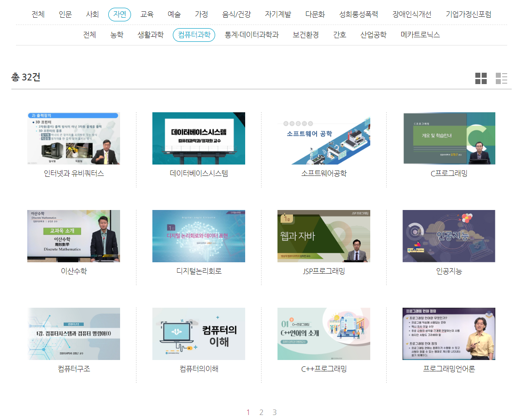Select the 교육 category tab

point(147,14)
